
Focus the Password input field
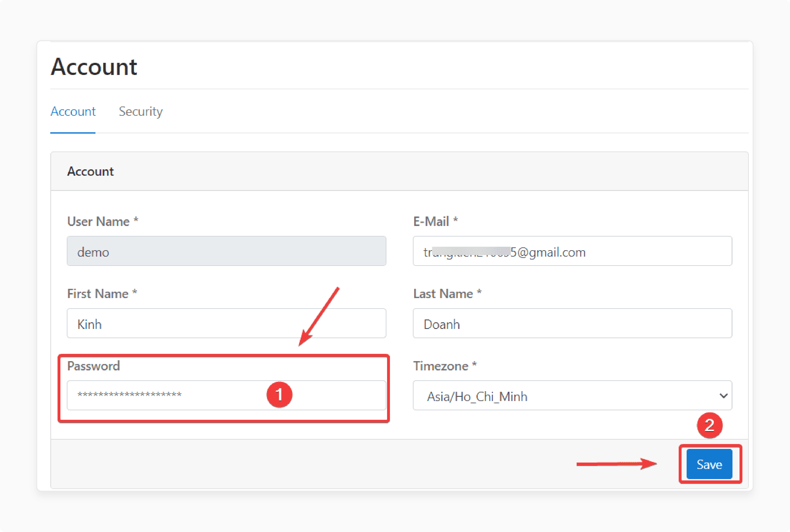226,395
